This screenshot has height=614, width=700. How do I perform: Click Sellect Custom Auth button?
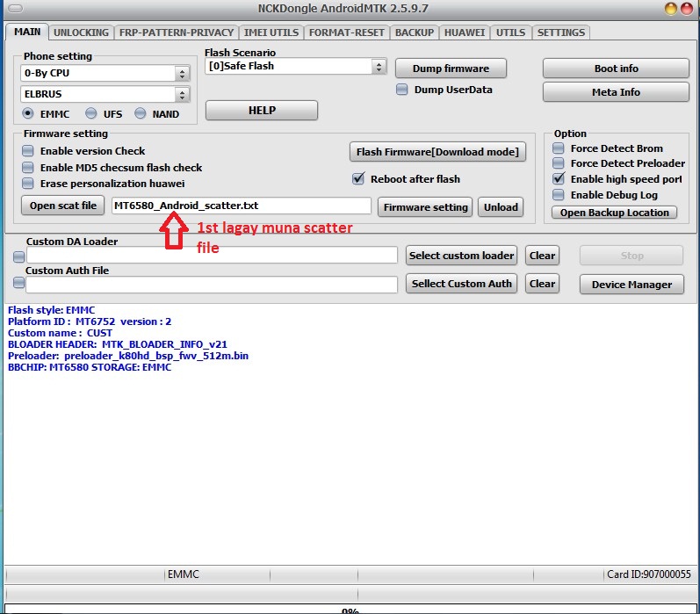coord(462,284)
